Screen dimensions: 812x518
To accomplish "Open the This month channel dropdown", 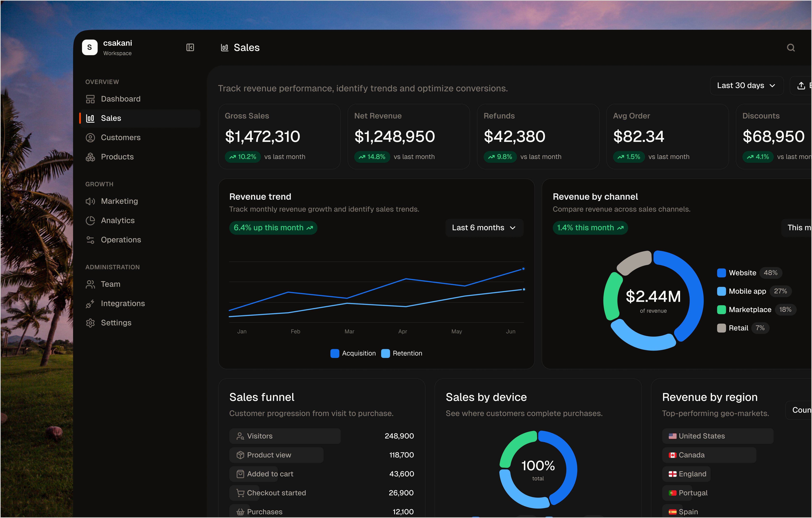I will 796,228.
